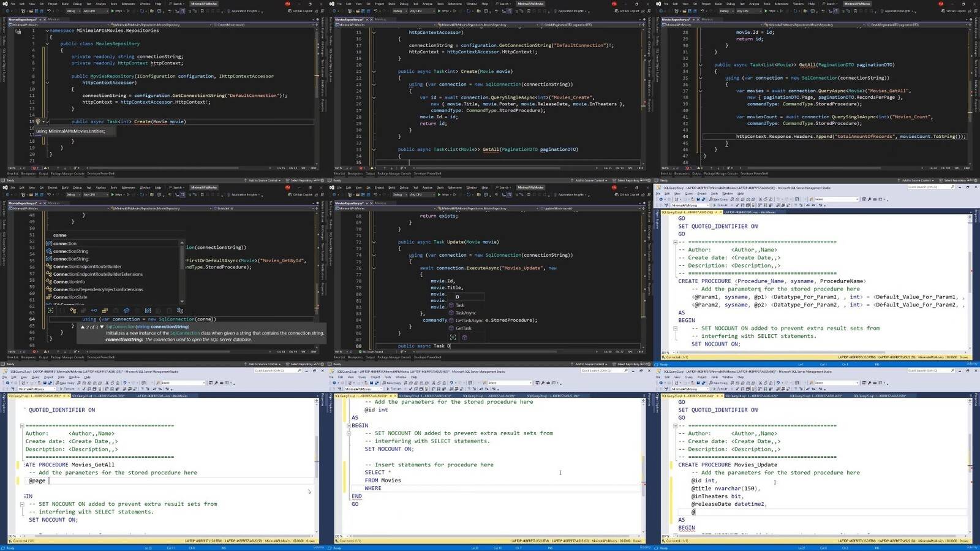This screenshot has width=980, height=551.
Task: Collapse the SET NOCOUNT comment block in the template SSMS window
Action: pyautogui.click(x=675, y=328)
